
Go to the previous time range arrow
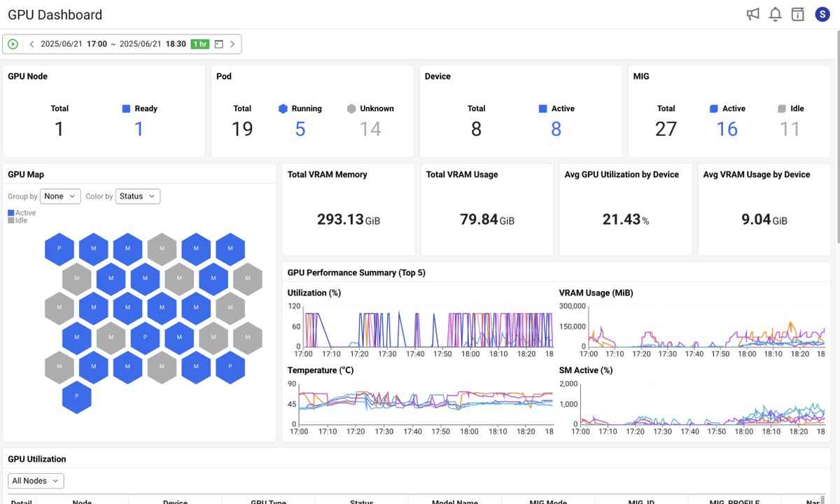coord(31,44)
